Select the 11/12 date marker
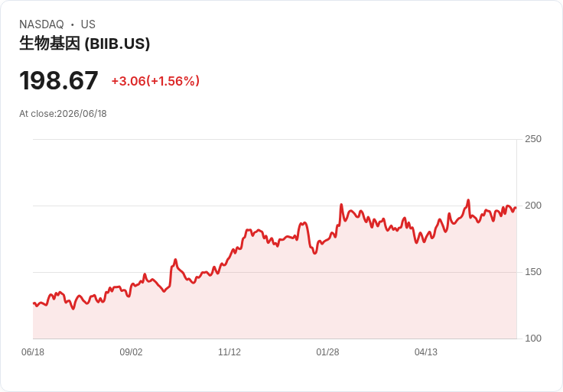 [229, 352]
